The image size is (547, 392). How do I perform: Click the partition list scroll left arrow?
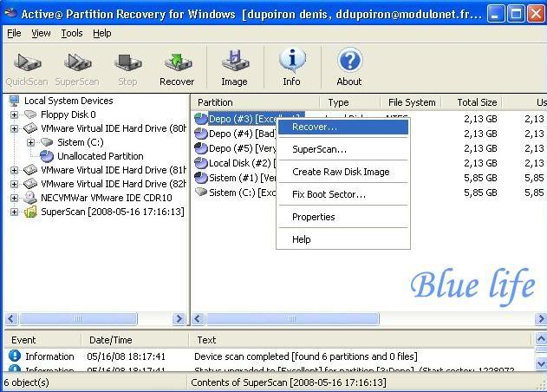[x=198, y=318]
